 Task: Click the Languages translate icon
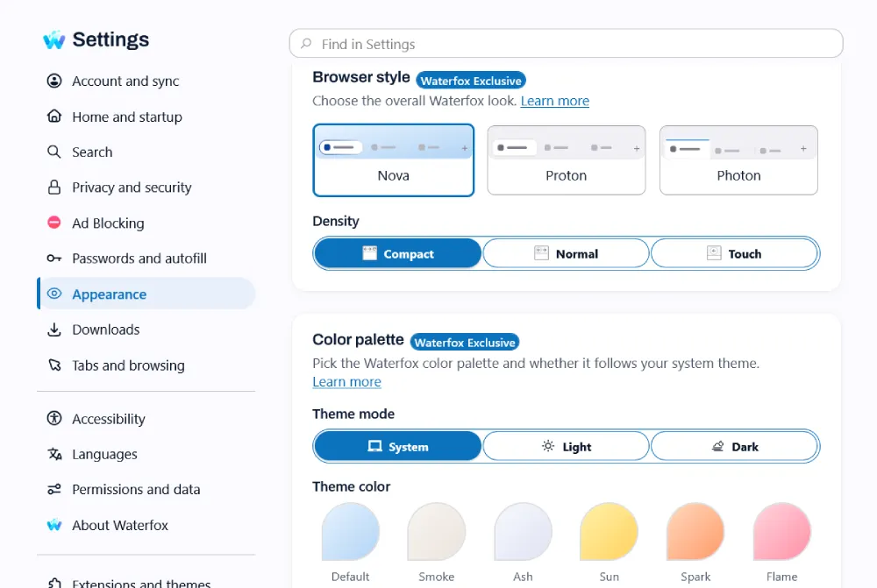click(x=54, y=454)
